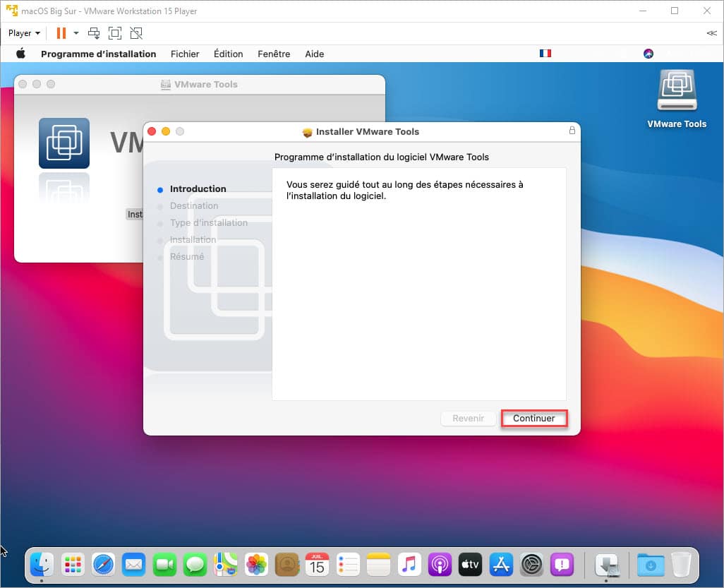Toggle Unity mode icon in toolbar
Screen dimensions: 724x588
[136, 33]
